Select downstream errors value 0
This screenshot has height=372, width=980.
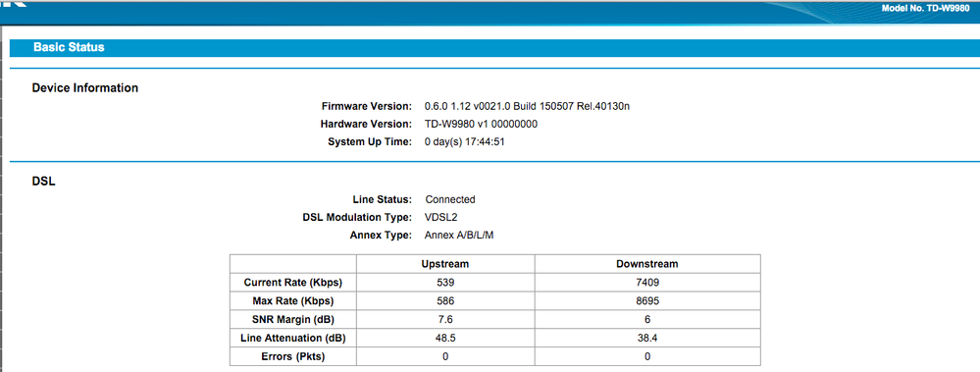click(x=647, y=356)
